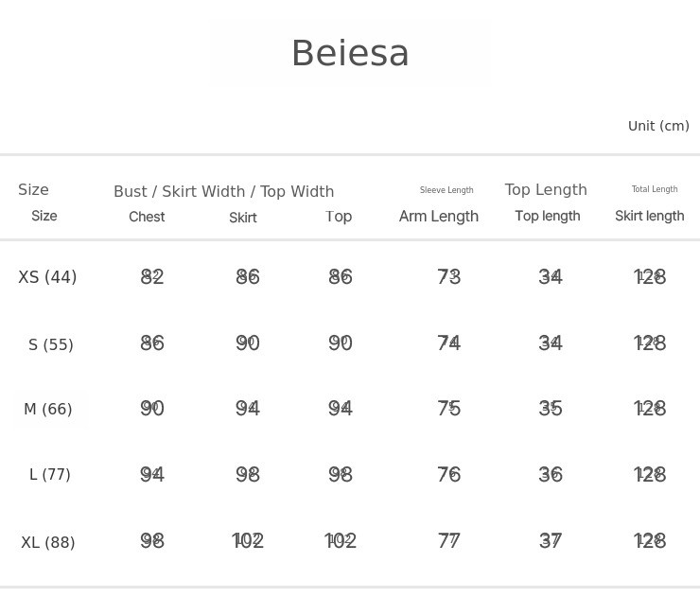
Task: Select the M (66) size row label
Action: tap(48, 410)
